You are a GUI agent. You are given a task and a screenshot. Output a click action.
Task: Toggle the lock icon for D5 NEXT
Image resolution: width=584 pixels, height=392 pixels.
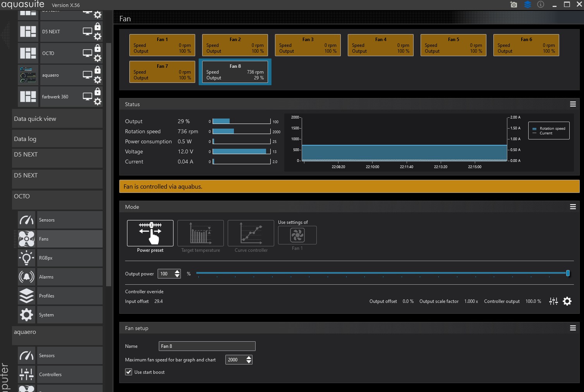(98, 27)
